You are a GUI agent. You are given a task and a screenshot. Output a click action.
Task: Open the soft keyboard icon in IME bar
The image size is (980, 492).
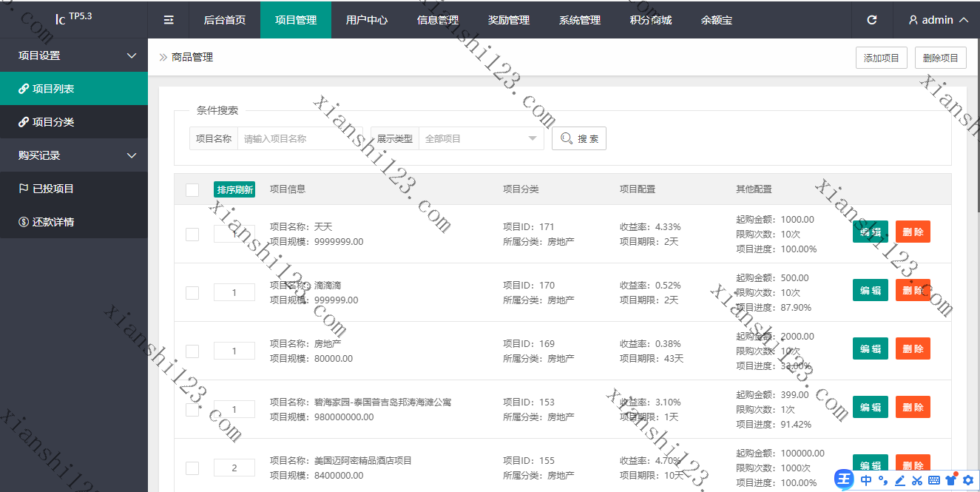(934, 480)
